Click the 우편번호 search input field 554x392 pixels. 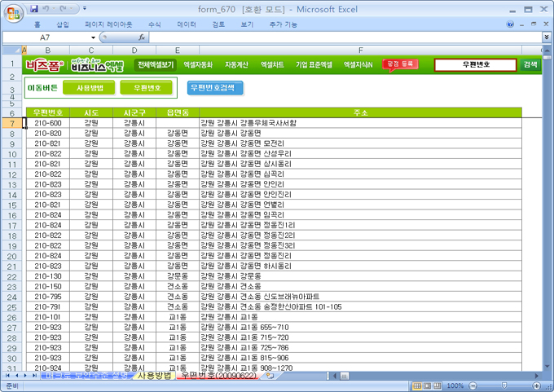[475, 64]
